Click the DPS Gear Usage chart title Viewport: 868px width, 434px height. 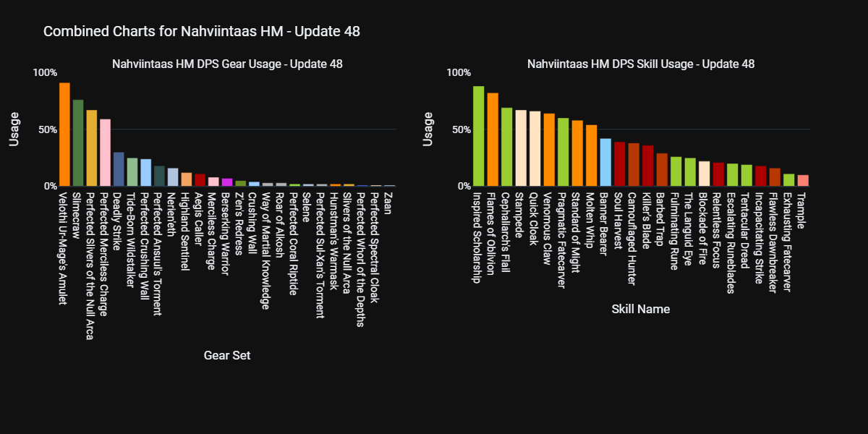(x=227, y=64)
